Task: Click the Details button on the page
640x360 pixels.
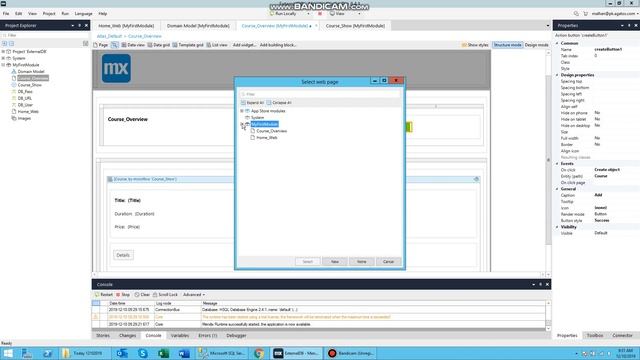Action: click(x=123, y=255)
